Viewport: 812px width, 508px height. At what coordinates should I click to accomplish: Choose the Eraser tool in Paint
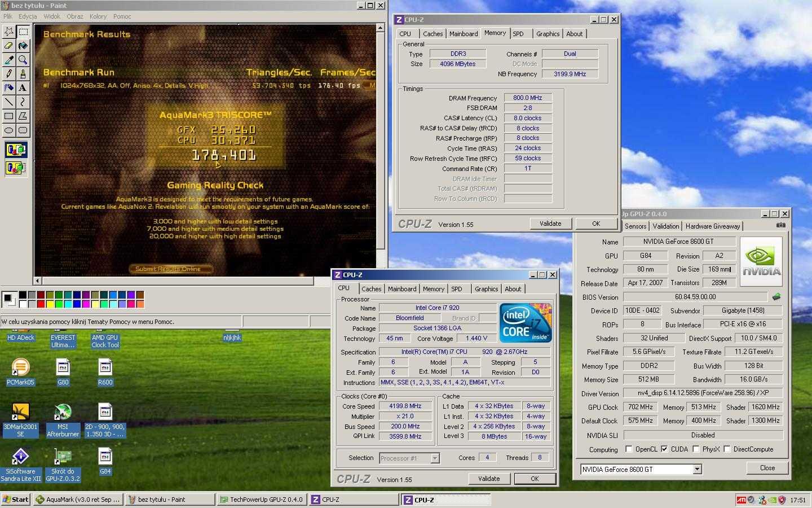click(x=9, y=45)
